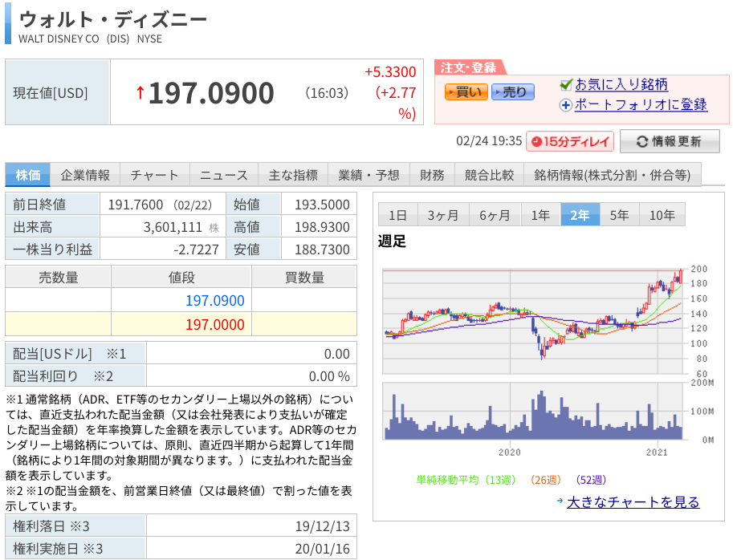Click the orange 買い (buy) button
The height and width of the screenshot is (560, 733).
[466, 92]
